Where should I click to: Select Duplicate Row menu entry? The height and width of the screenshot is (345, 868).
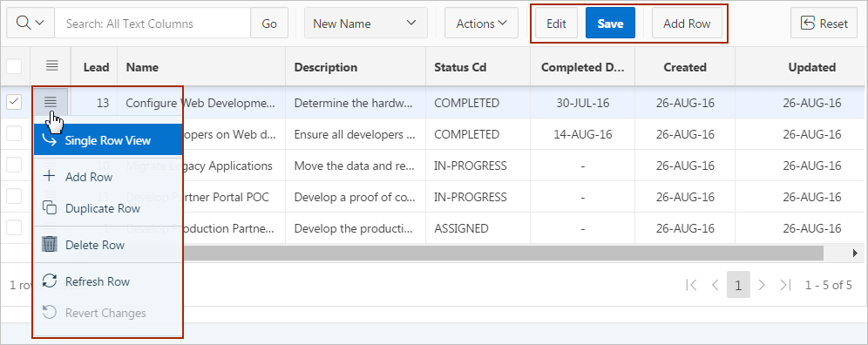tap(108, 208)
